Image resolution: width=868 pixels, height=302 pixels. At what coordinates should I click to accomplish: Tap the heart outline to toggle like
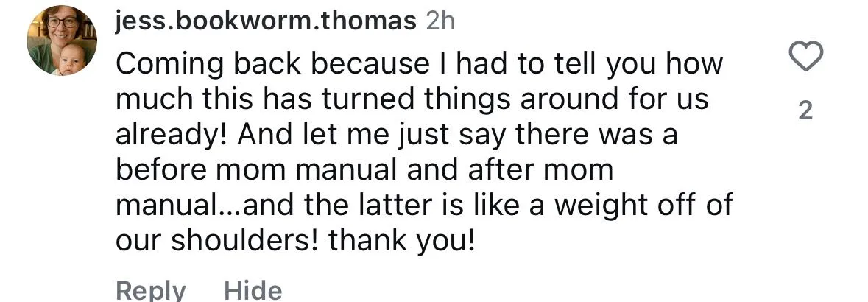coord(805,57)
